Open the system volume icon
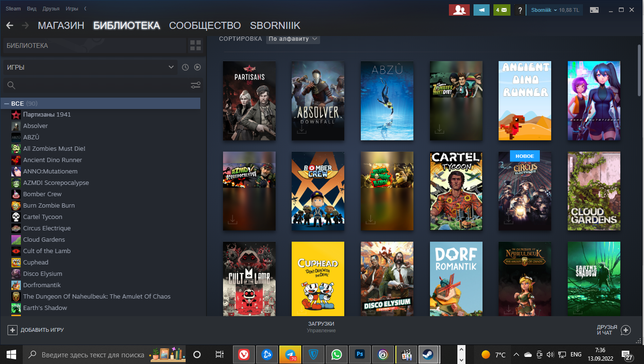644x364 pixels. [x=550, y=355]
